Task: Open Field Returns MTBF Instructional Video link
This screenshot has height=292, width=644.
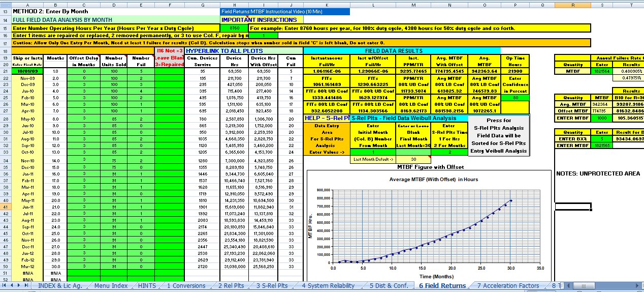Action: (285, 11)
